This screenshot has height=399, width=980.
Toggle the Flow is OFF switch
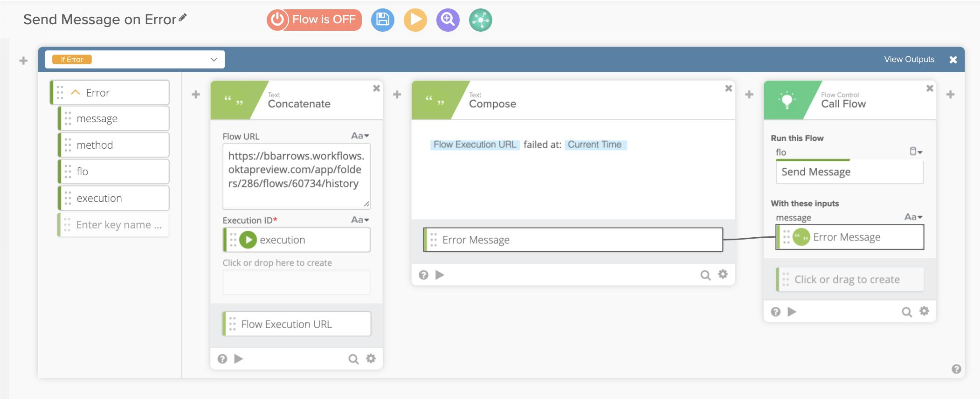point(314,20)
